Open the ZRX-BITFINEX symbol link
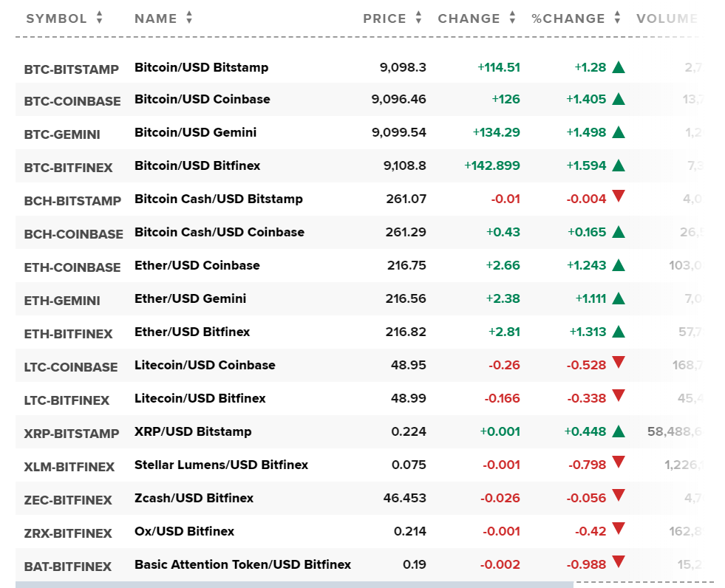The width and height of the screenshot is (725, 588). [67, 534]
